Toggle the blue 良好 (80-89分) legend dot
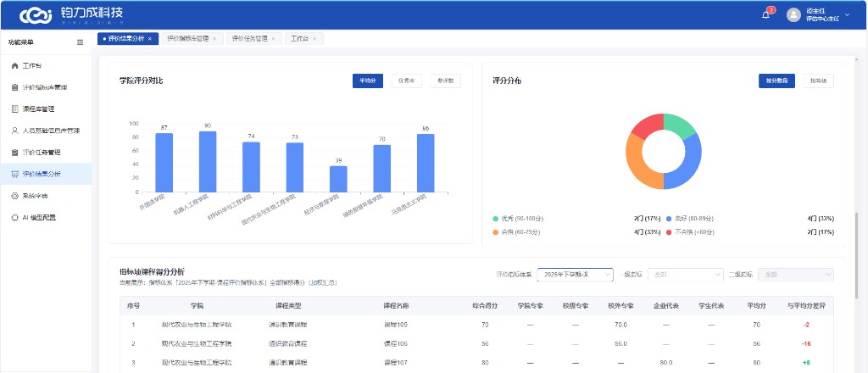868x373 pixels. pos(669,219)
